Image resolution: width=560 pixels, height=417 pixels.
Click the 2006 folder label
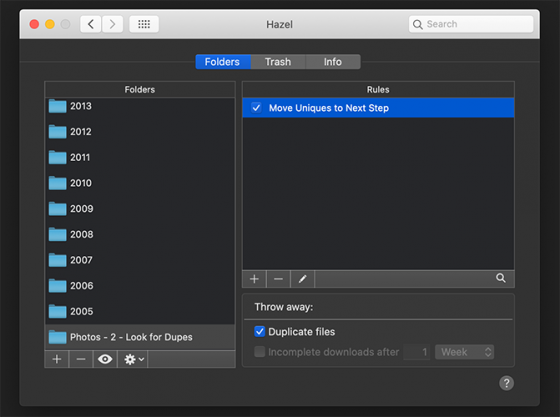pos(82,286)
